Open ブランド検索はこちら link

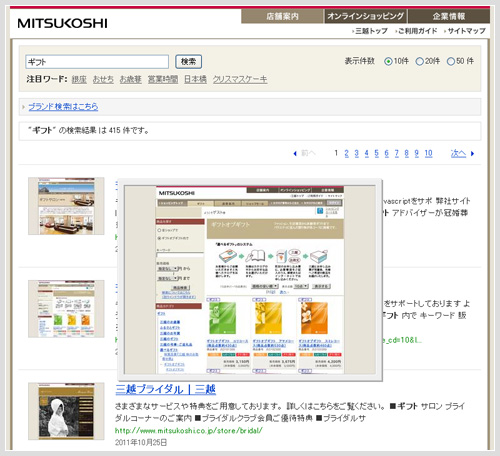point(63,107)
